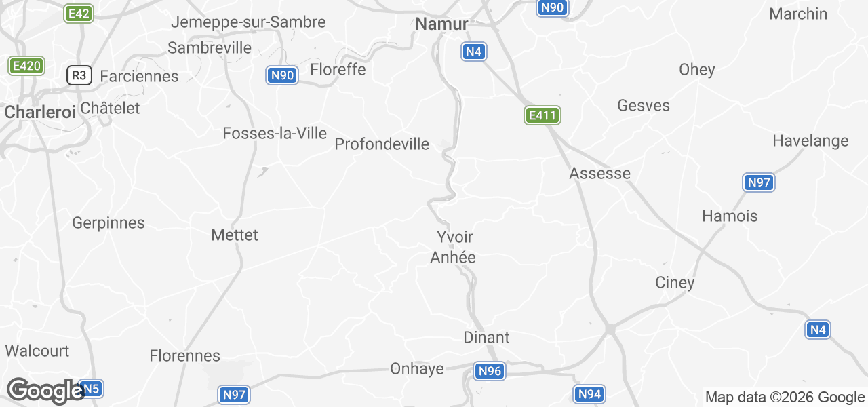Select the N97 badge near Florennes
868x407 pixels.
pyautogui.click(x=235, y=394)
